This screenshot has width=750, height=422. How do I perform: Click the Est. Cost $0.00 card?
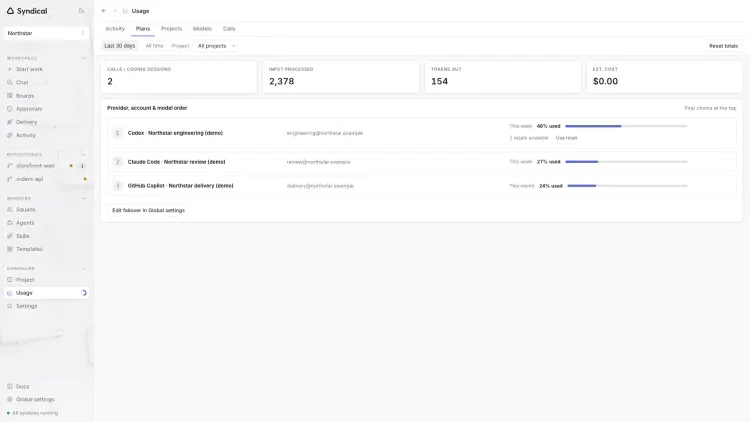(x=664, y=77)
